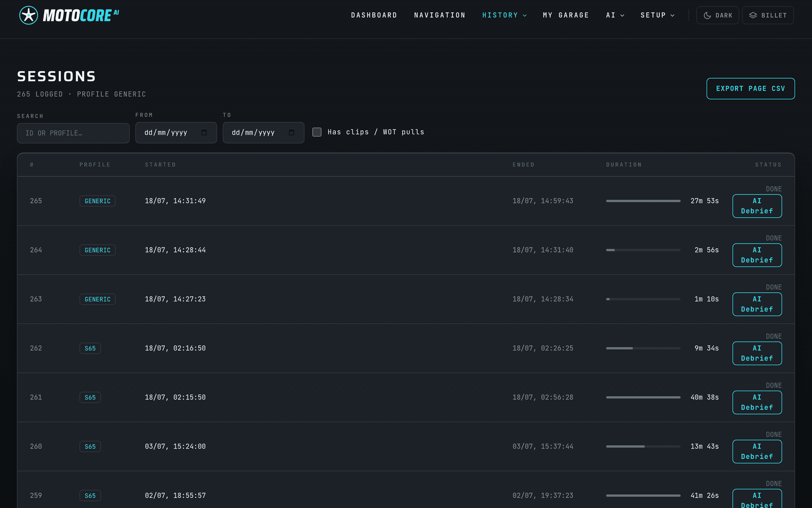Viewport: 812px width, 508px height.
Task: Click the To date input field
Action: [x=263, y=132]
